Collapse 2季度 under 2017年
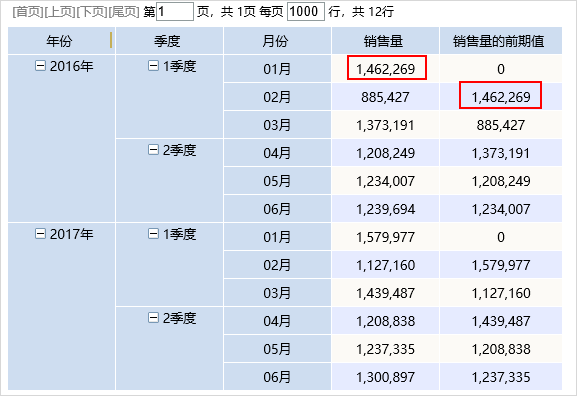The image size is (577, 396). click(153, 318)
